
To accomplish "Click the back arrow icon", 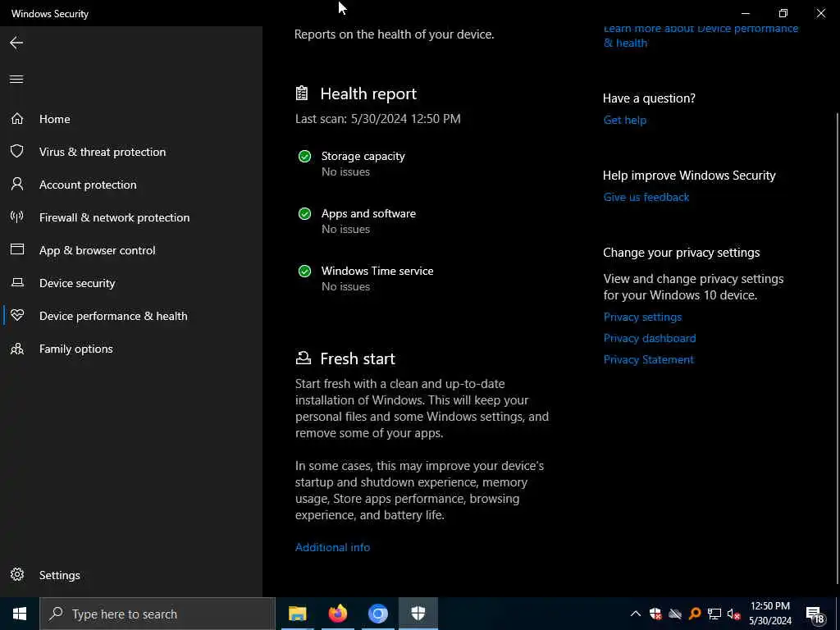I will (x=16, y=43).
